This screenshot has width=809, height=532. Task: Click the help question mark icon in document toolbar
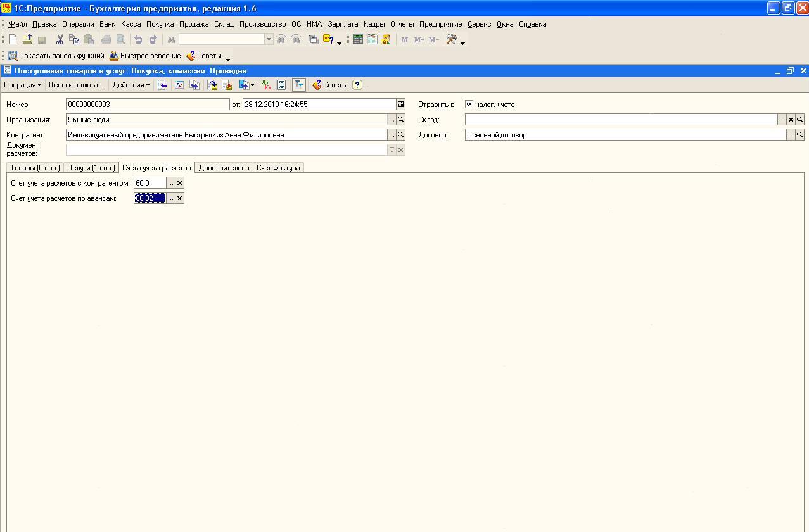[357, 85]
